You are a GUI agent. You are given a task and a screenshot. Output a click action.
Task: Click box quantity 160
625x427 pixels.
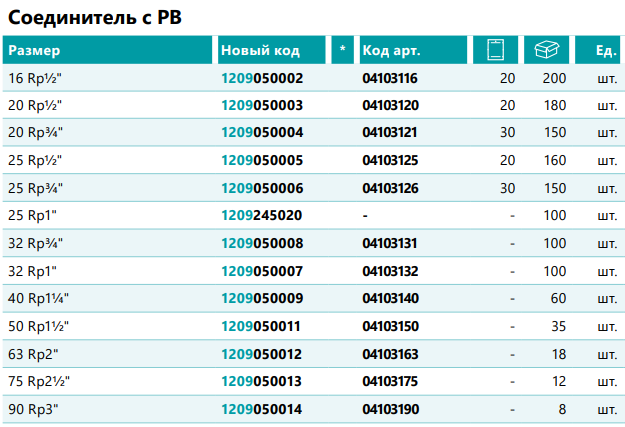(555, 160)
